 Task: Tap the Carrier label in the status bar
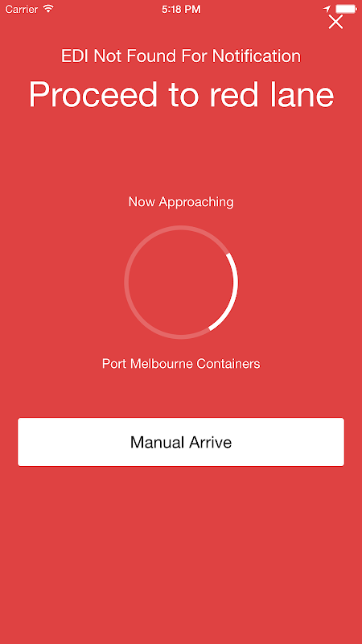(x=22, y=9)
